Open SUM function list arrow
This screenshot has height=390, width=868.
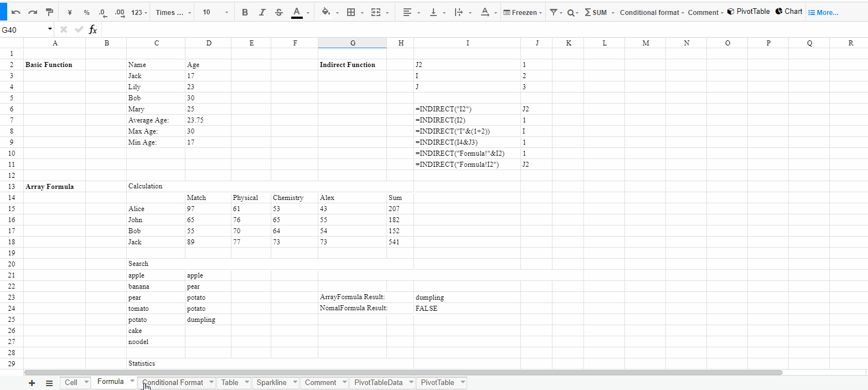613,12
